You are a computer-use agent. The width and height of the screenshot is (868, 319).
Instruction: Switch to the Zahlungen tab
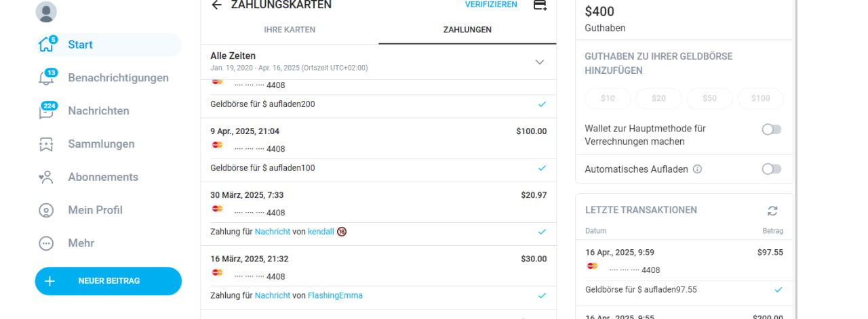[467, 30]
